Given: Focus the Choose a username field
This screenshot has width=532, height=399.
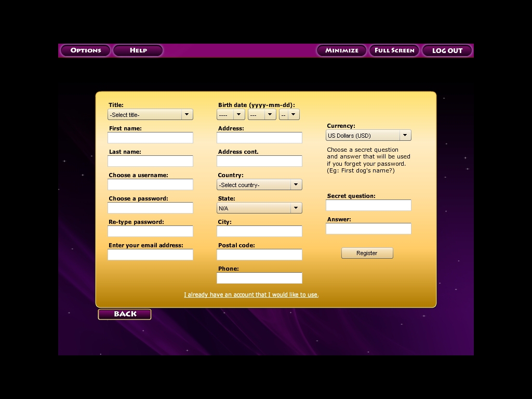Looking at the screenshot, I should tap(150, 184).
